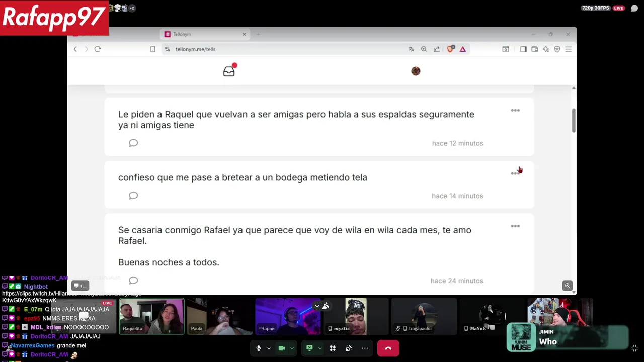Collapse participants with the chevron arrow

[317, 306]
